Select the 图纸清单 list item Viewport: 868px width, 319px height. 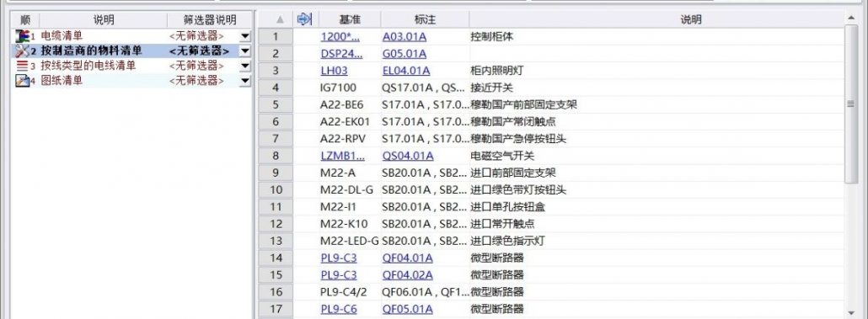click(x=62, y=81)
